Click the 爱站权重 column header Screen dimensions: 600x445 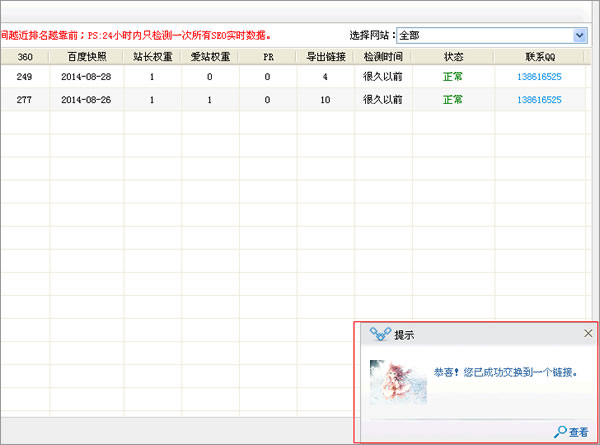coord(210,57)
